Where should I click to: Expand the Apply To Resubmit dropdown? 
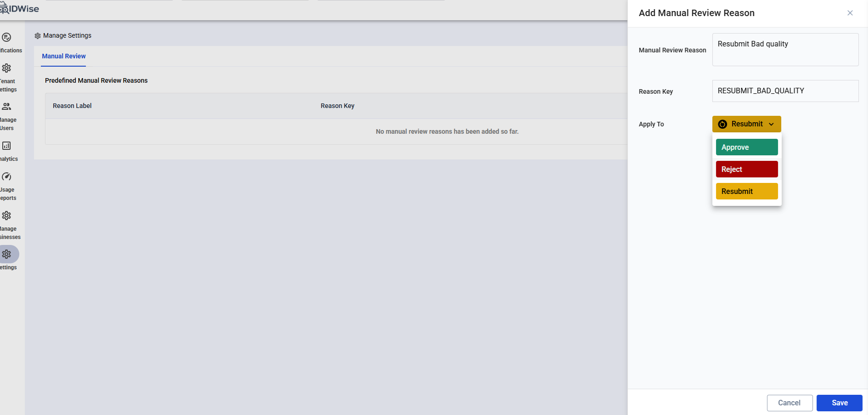(747, 124)
